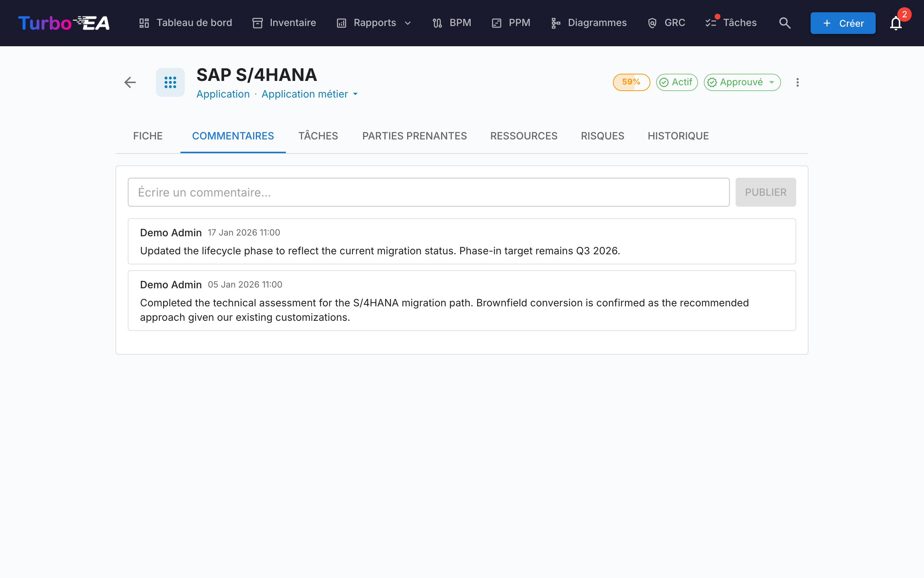The width and height of the screenshot is (924, 578).
Task: Click the comment dated 17 Jan 2026 11:00
Action: 462,241
